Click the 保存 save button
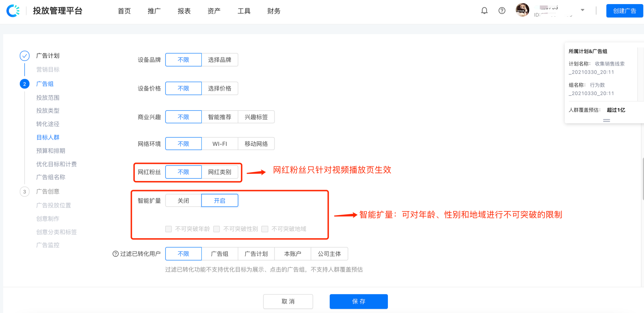 click(x=359, y=301)
